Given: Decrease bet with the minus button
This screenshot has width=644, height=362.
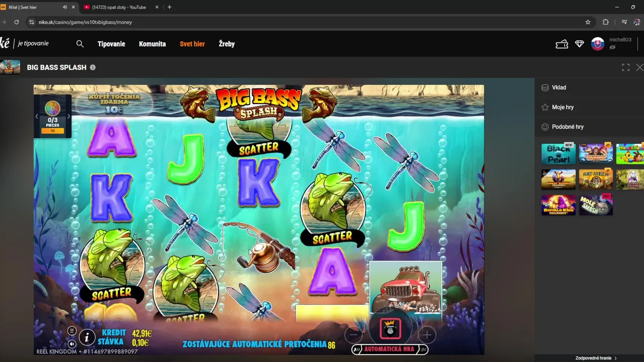Looking at the screenshot, I should coord(354,334).
